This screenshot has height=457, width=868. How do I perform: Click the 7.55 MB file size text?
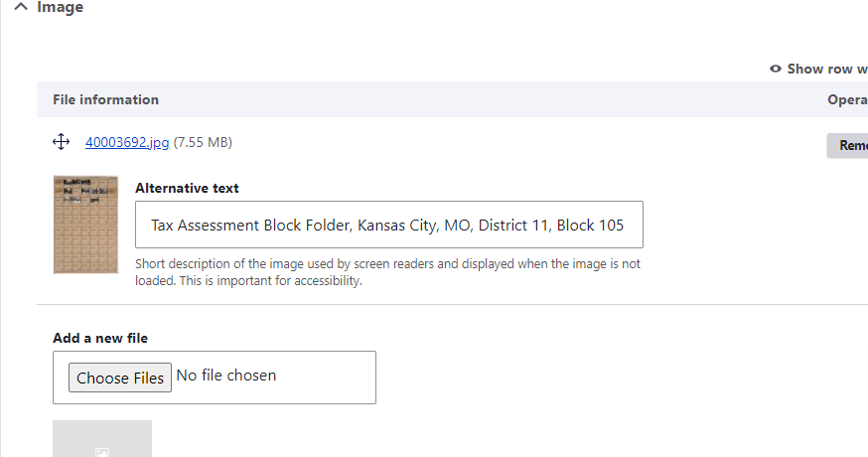coord(203,142)
